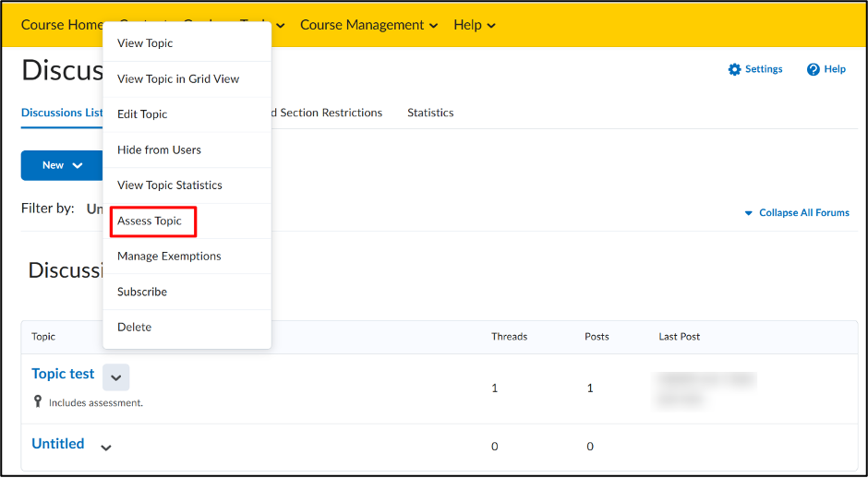This screenshot has height=478, width=868.
Task: Open the Course Management menu
Action: coord(368,25)
